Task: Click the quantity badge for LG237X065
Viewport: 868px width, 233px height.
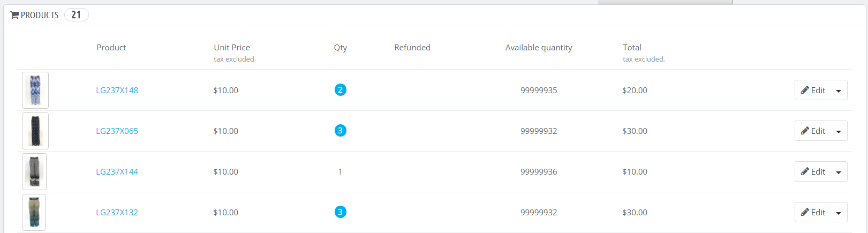Action: tap(340, 130)
